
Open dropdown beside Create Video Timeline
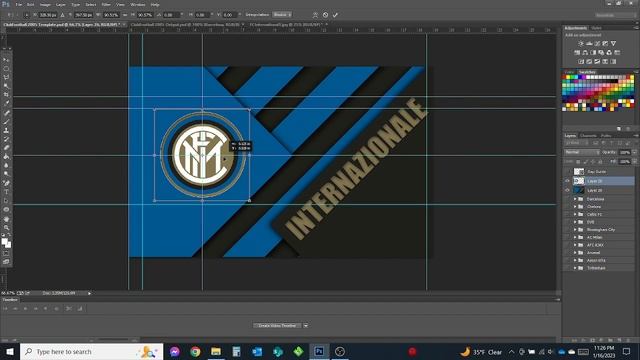(x=306, y=326)
